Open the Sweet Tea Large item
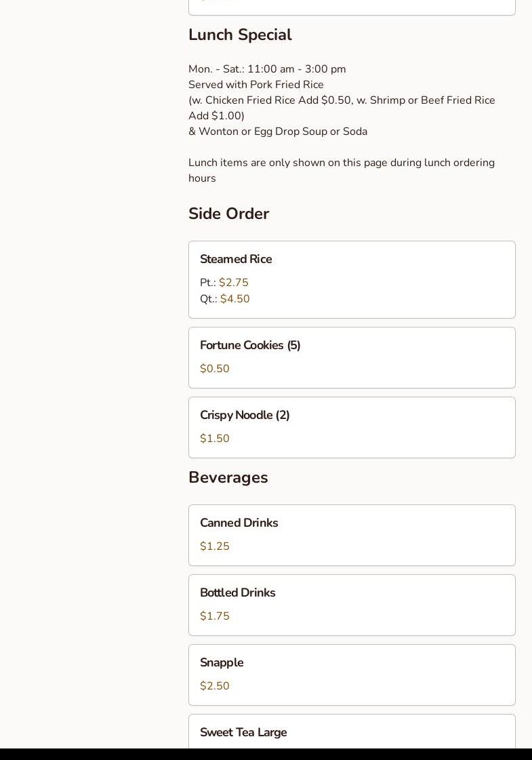 243,733
